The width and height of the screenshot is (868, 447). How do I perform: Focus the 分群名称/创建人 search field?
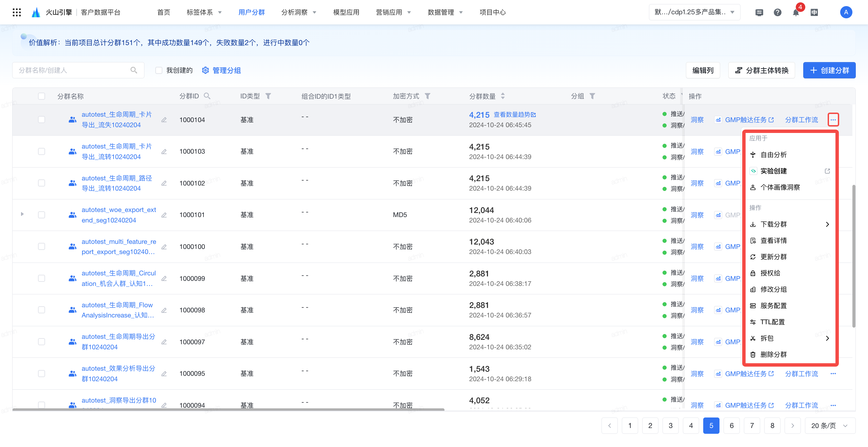pos(78,70)
